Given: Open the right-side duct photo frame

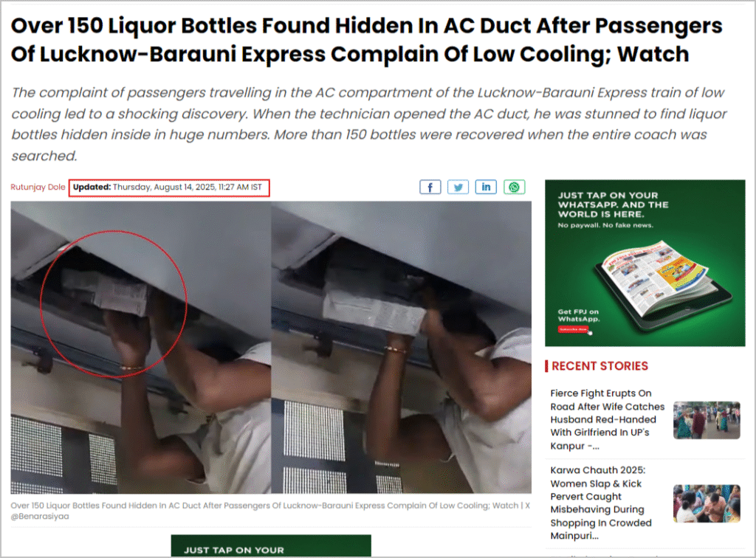Looking at the screenshot, I should coord(401,348).
